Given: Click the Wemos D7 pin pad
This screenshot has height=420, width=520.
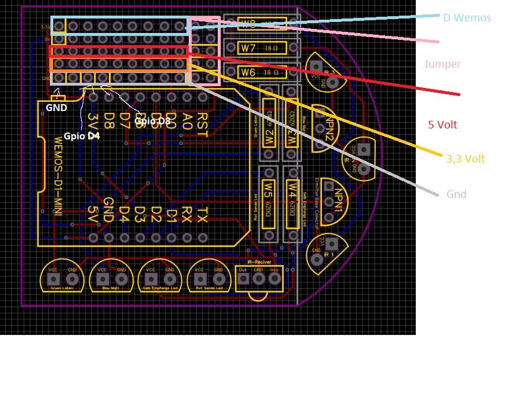Looking at the screenshot, I should (124, 97).
